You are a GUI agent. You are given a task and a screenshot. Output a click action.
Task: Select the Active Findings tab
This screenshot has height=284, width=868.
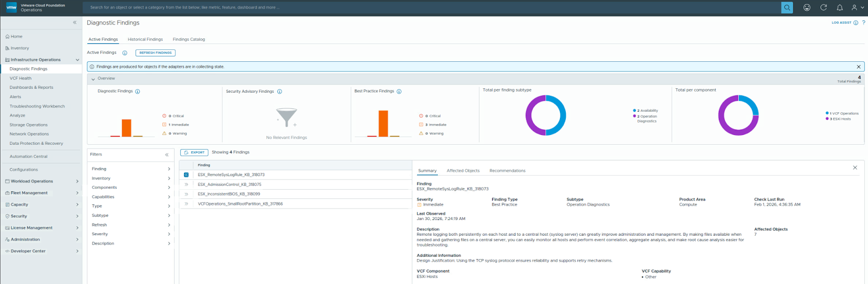[103, 40]
